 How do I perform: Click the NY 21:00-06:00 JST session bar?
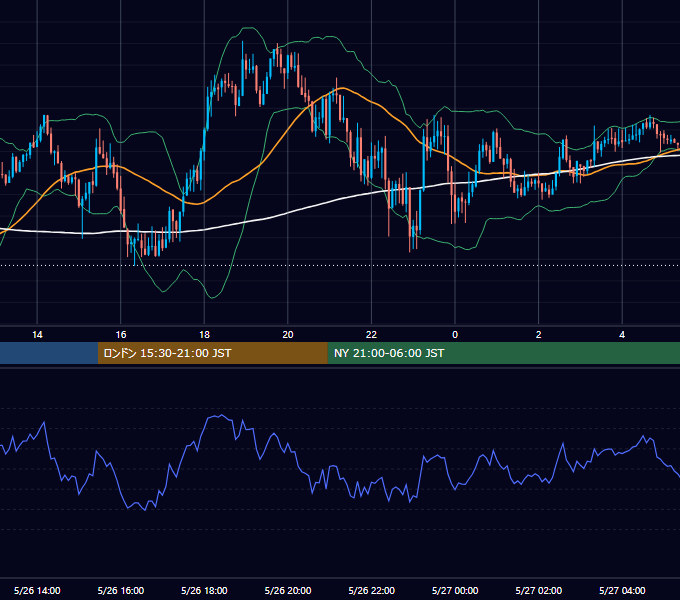[503, 353]
